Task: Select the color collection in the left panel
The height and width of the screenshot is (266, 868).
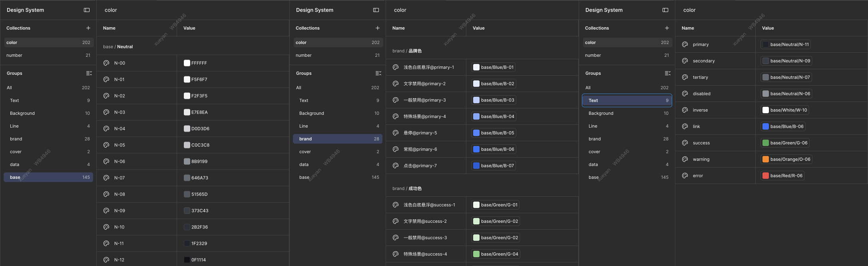Action: 48,42
